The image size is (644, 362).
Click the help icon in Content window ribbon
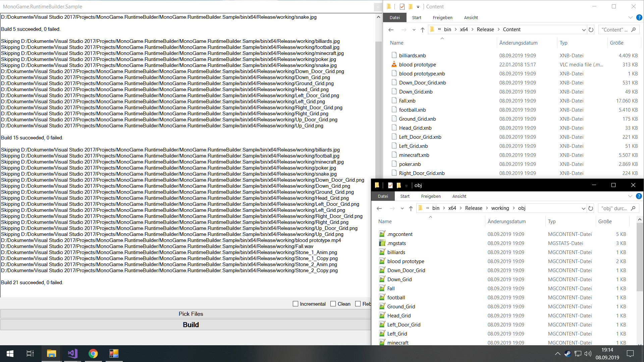tap(639, 17)
